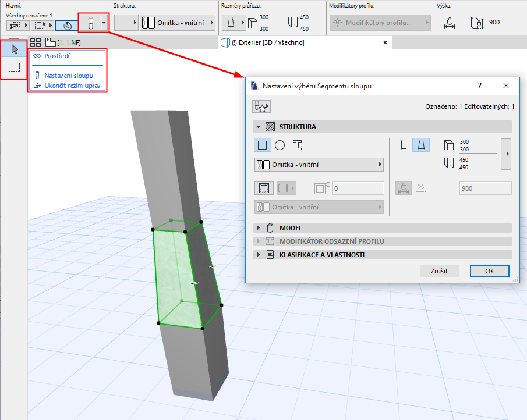
Task: Select the rectangular cross-section shape in the dialog
Action: click(263, 145)
